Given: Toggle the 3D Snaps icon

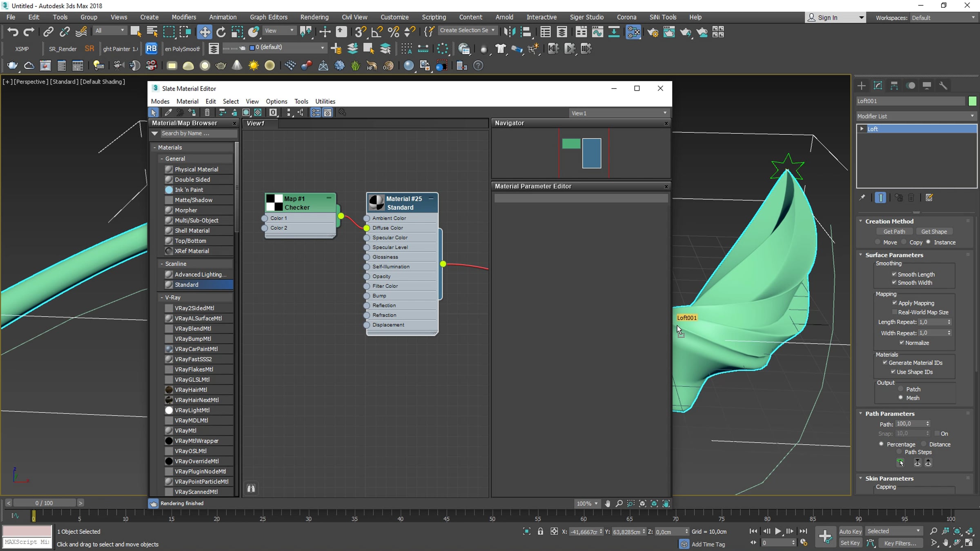Looking at the screenshot, I should [x=360, y=32].
